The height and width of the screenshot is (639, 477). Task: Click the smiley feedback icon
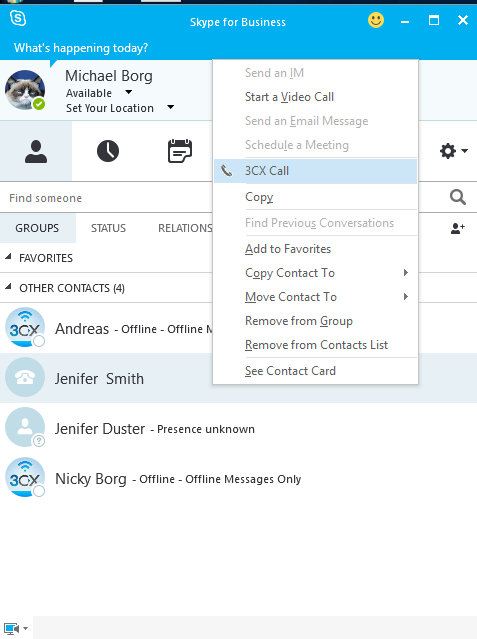pos(375,20)
